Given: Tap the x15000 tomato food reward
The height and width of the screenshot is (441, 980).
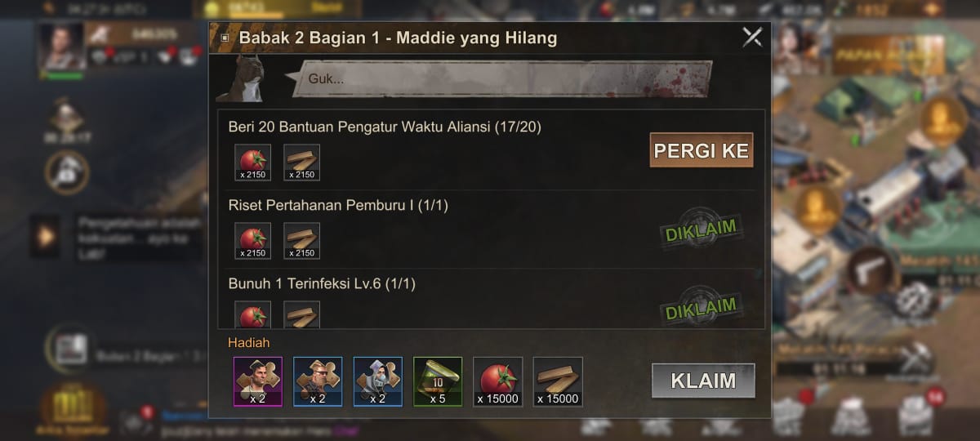Looking at the screenshot, I should pos(498,381).
